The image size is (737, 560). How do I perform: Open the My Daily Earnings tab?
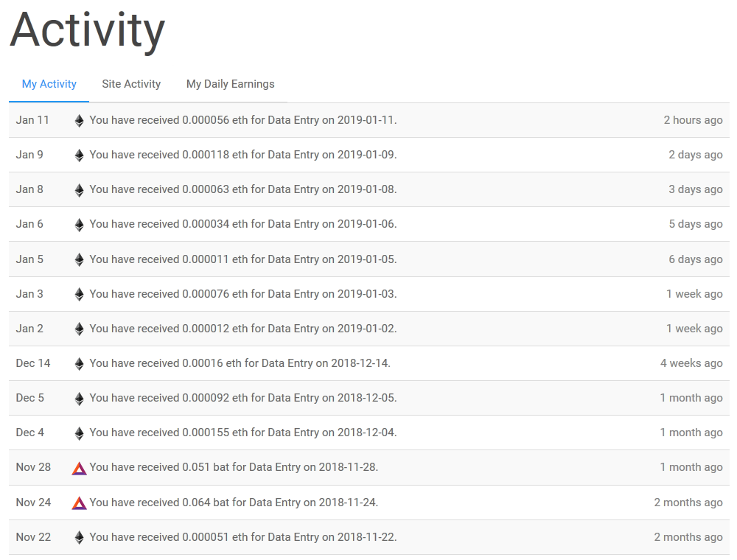(230, 84)
